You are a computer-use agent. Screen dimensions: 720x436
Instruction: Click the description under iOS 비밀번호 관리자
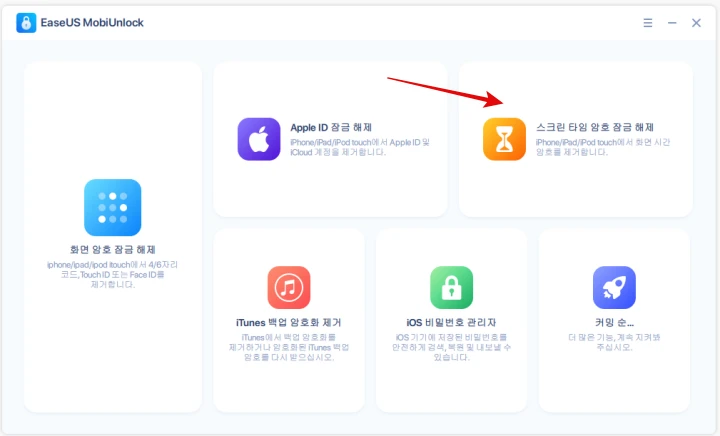pyautogui.click(x=451, y=347)
